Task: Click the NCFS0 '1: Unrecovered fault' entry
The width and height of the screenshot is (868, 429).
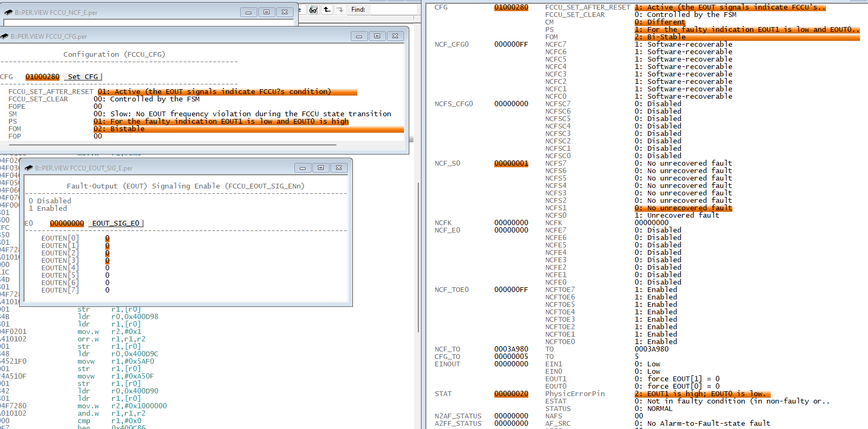Action: pyautogui.click(x=677, y=216)
